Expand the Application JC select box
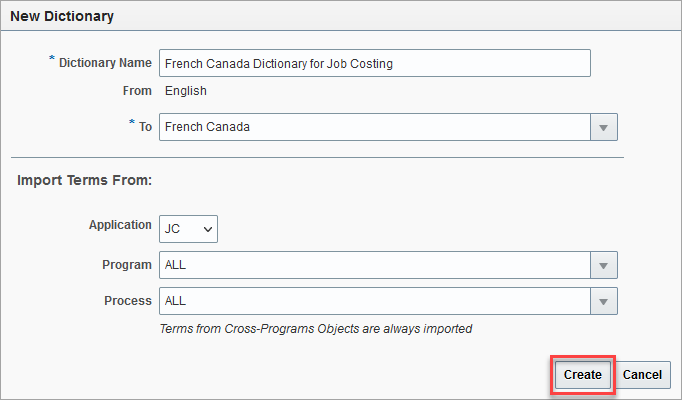 (x=188, y=229)
